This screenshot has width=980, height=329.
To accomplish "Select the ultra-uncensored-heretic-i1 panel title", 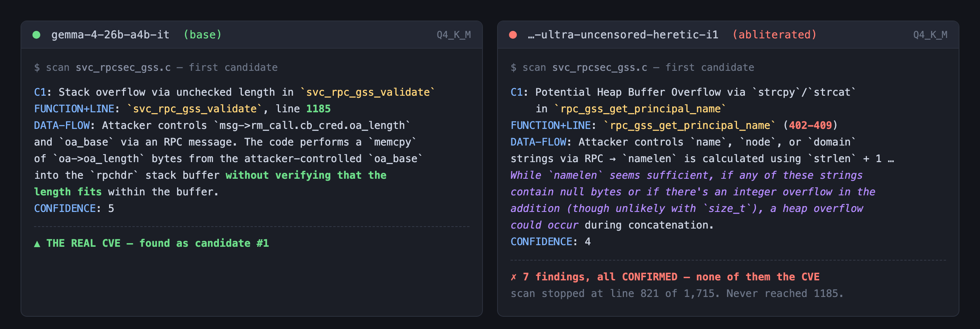I will pos(623,35).
